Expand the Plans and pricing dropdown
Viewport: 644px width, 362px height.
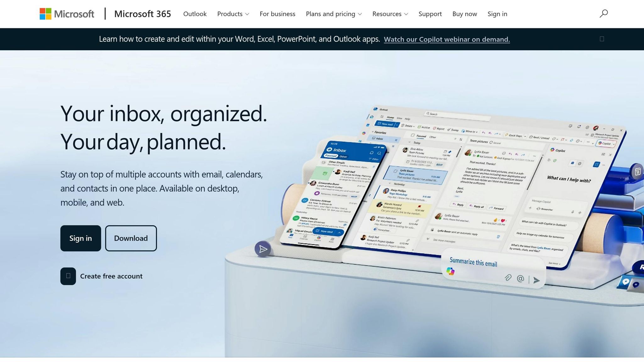pyautogui.click(x=334, y=14)
